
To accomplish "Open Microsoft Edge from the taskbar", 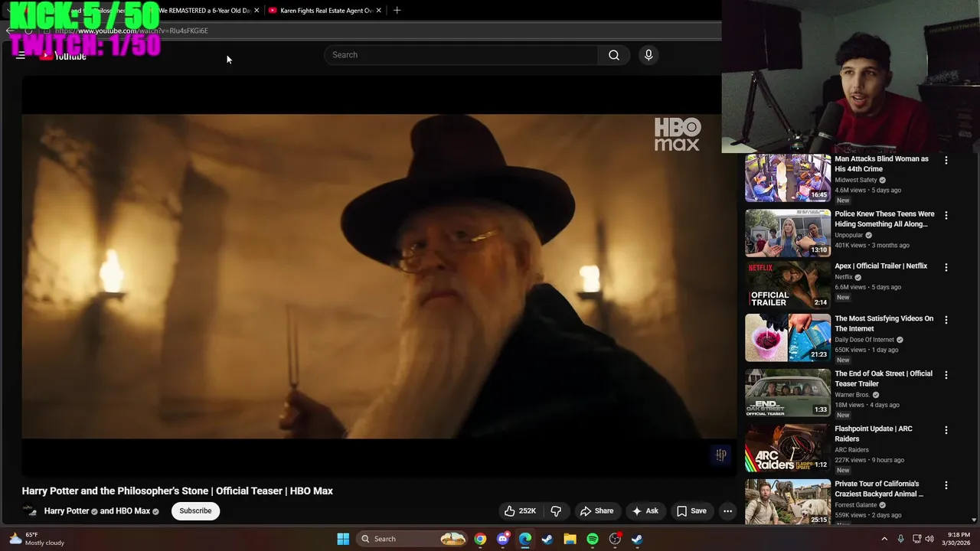I will 524,539.
